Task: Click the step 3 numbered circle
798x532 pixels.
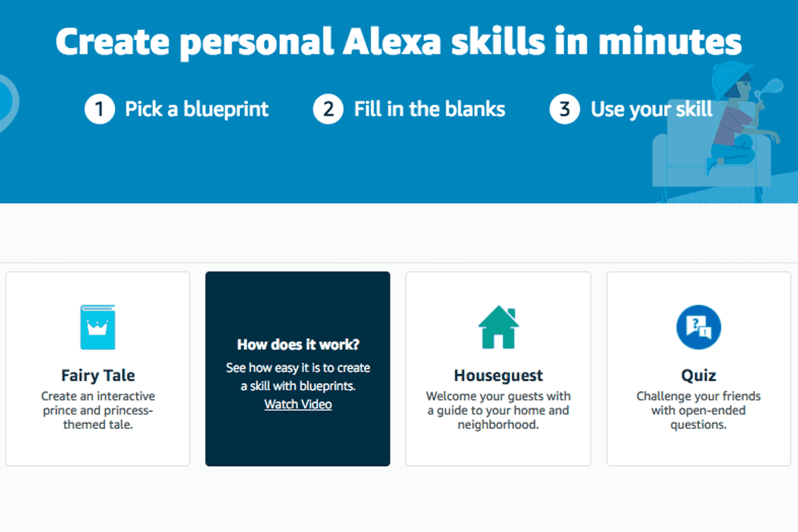Action: pyautogui.click(x=563, y=109)
